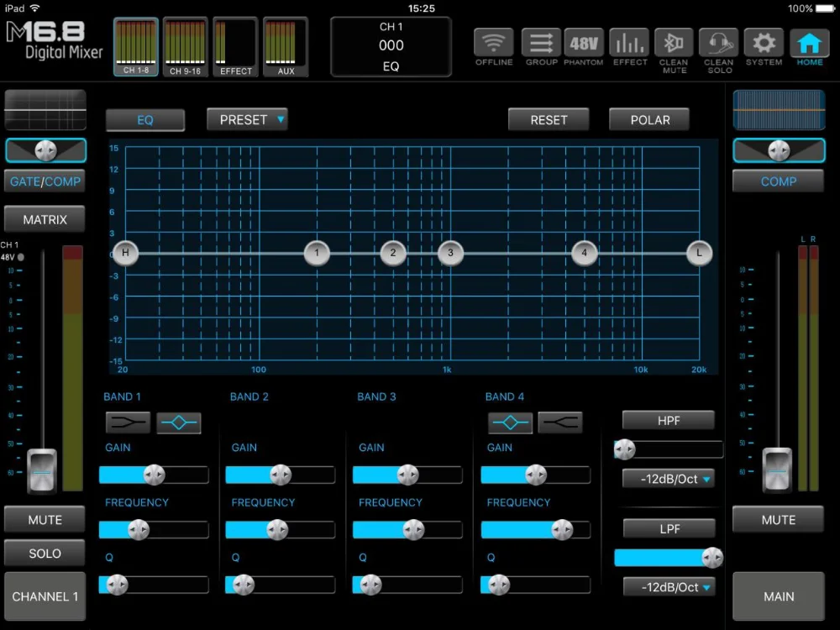Select the H high-pass node on graph
The height and width of the screenshot is (630, 840).
[x=125, y=253]
